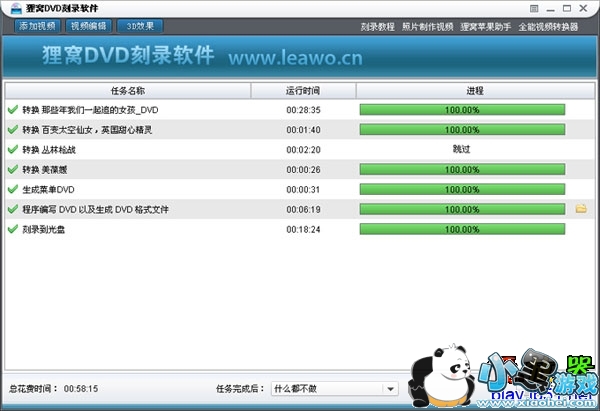Open output folder icon in 程序编写 DVD row

pyautogui.click(x=581, y=209)
